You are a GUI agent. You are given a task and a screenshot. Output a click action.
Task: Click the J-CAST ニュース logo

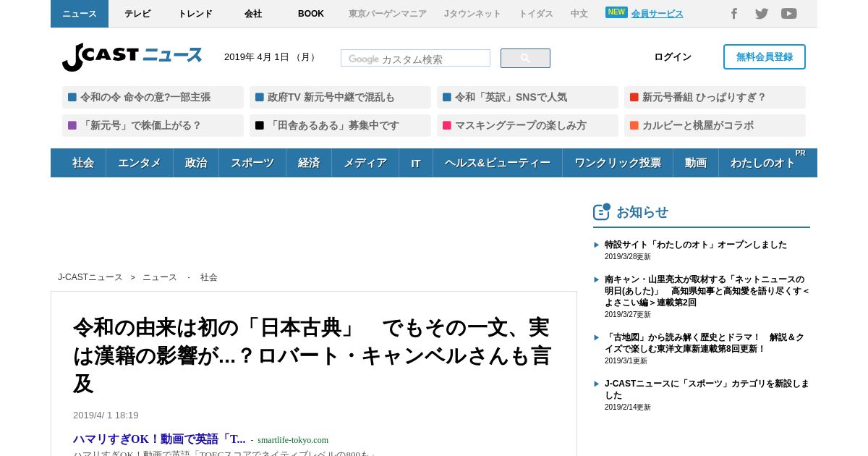132,56
